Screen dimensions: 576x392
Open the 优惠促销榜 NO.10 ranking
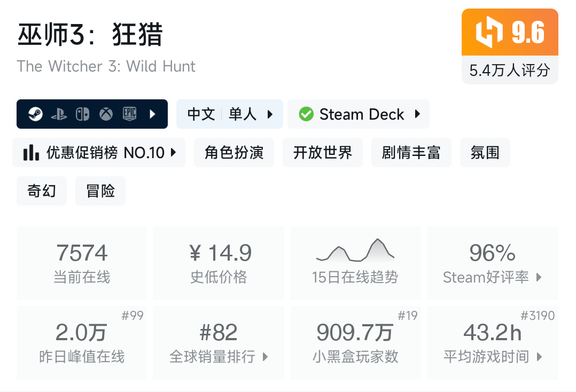pyautogui.click(x=99, y=153)
